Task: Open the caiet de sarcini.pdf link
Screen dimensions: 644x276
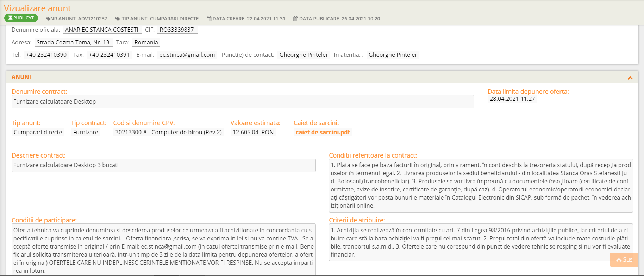Action: 323,132
